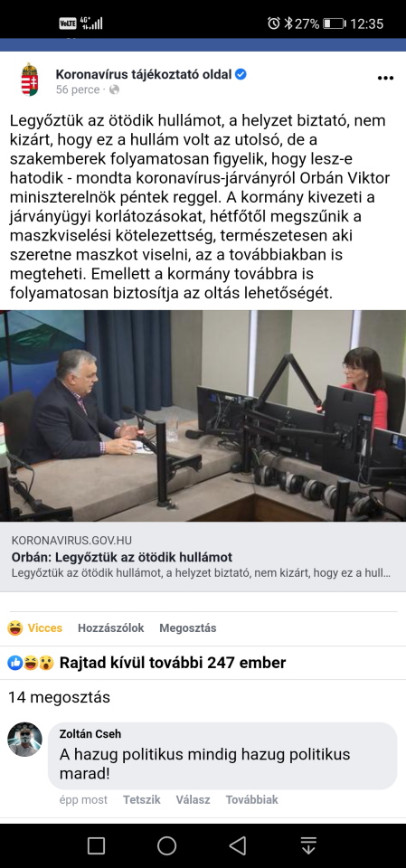The width and height of the screenshot is (406, 868).
Task: View the 14 megosztás shares list
Action: pos(60,697)
